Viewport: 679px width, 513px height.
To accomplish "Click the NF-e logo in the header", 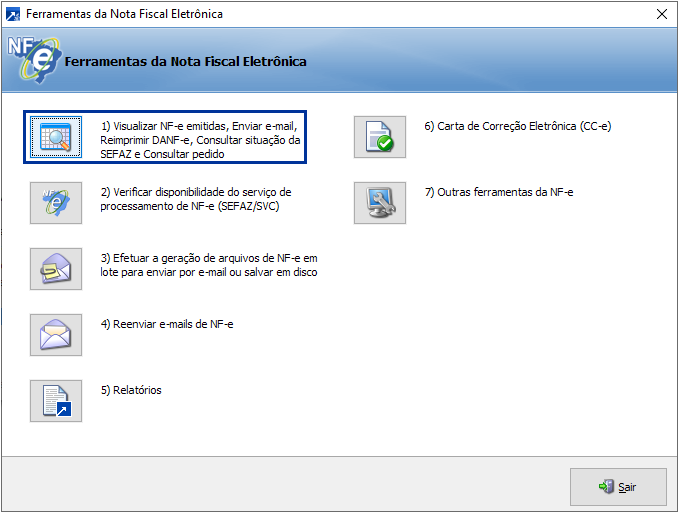I will 34,60.
